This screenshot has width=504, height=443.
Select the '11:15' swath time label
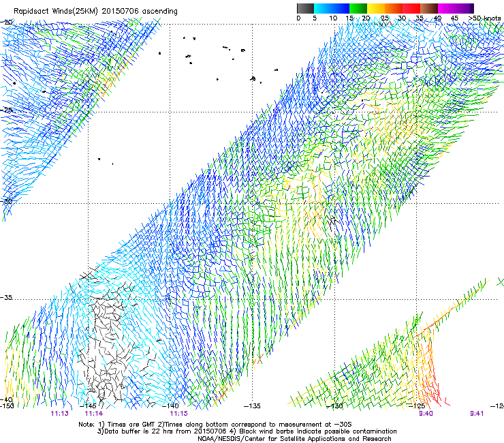tap(178, 414)
